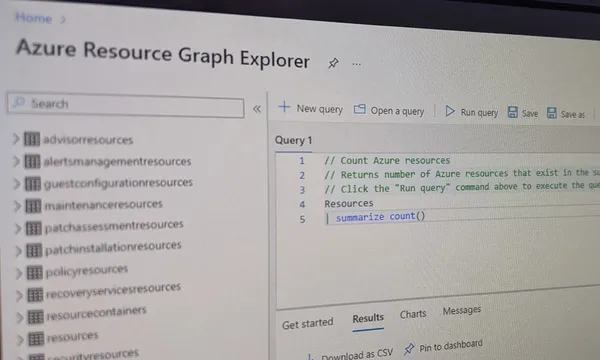Click the maintenanceresources table icon
600x360 pixels.
pos(33,206)
